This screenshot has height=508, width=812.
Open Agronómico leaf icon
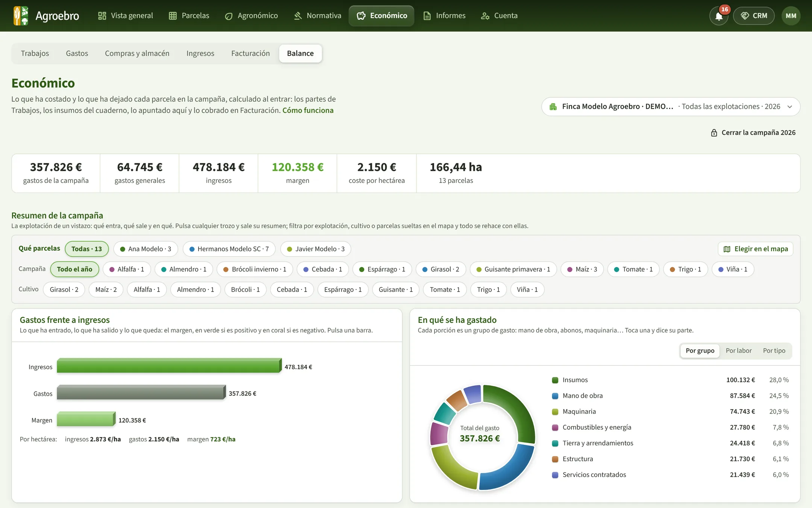[x=229, y=16]
